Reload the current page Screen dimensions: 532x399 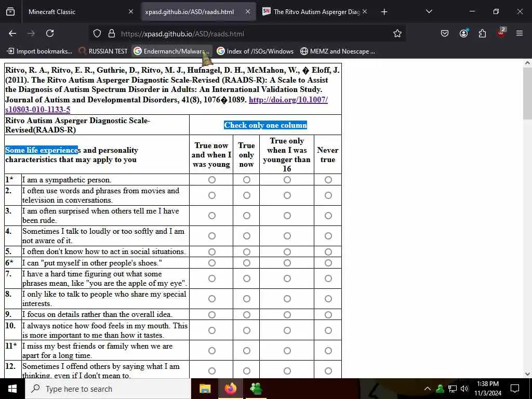[50, 34]
